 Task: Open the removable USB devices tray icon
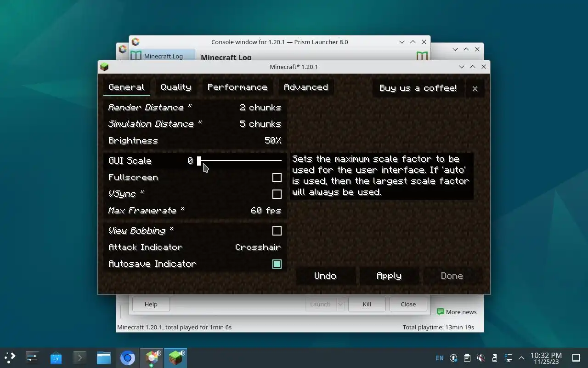click(494, 358)
